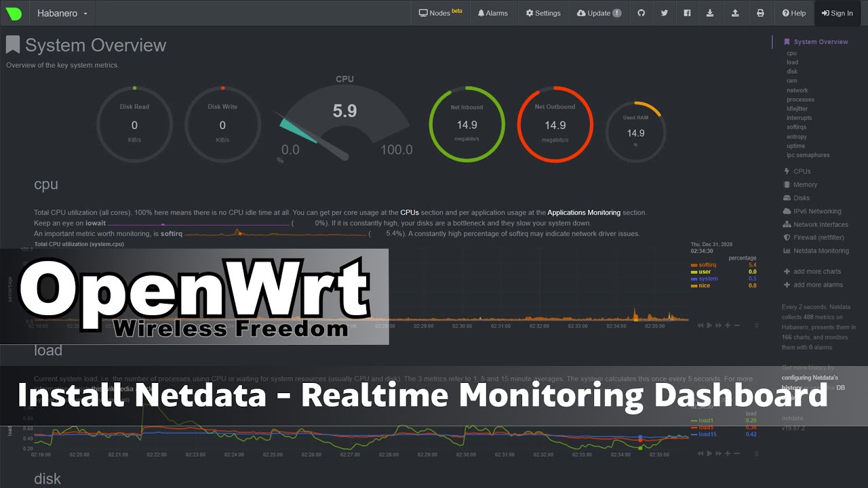Open the Help menu
This screenshot has height=488, width=868.
point(793,13)
